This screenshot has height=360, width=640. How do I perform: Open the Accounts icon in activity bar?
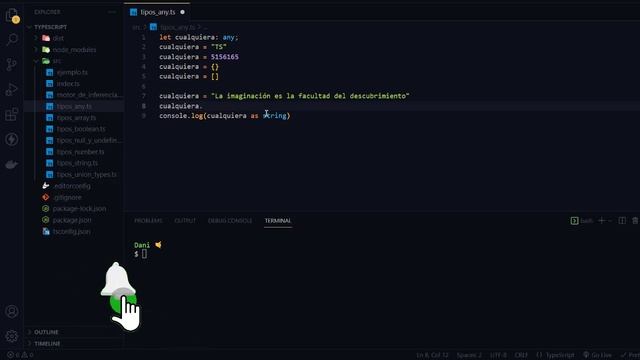12,311
